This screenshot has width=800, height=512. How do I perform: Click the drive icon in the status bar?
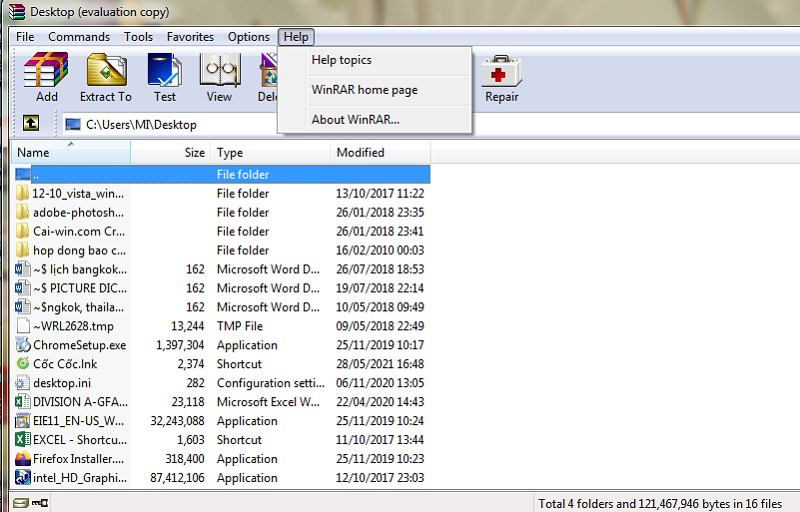pyautogui.click(x=20, y=503)
